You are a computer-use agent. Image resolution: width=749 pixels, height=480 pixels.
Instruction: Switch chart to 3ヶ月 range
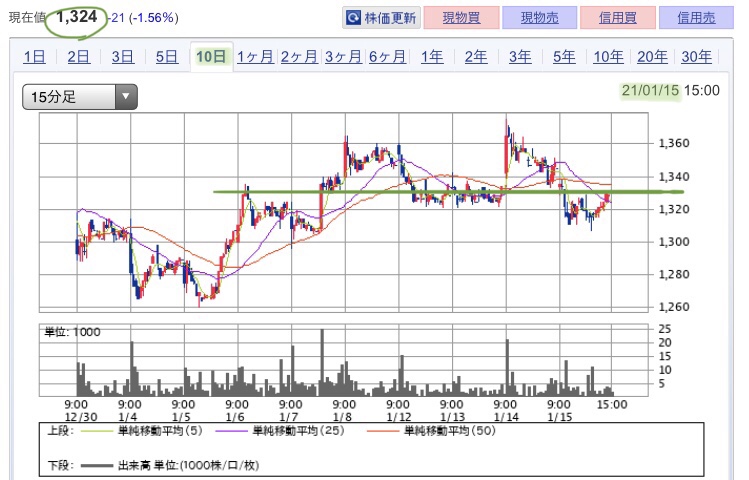pos(343,57)
